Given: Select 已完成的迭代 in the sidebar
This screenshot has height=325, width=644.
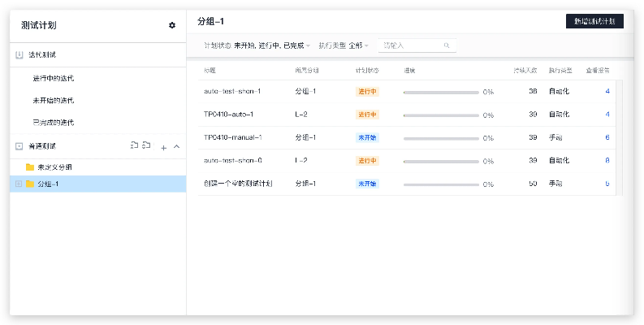Looking at the screenshot, I should point(54,123).
